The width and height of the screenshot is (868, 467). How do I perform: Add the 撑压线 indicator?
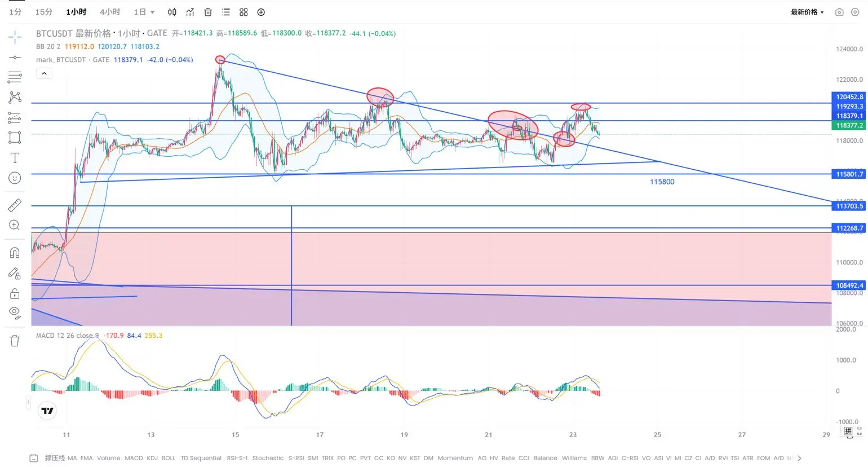point(55,458)
